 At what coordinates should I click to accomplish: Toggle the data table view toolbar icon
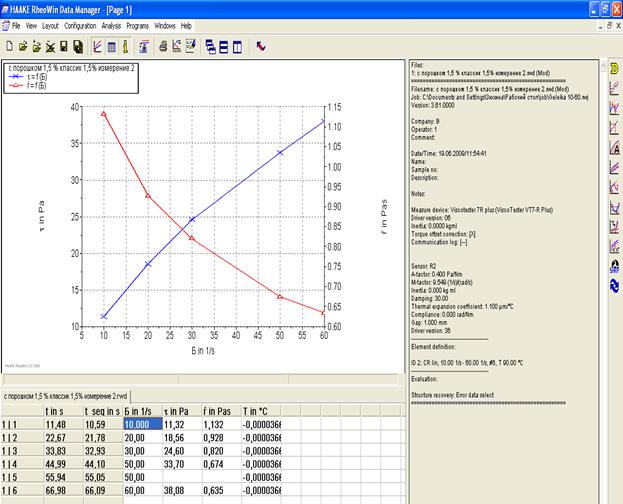[x=112, y=47]
